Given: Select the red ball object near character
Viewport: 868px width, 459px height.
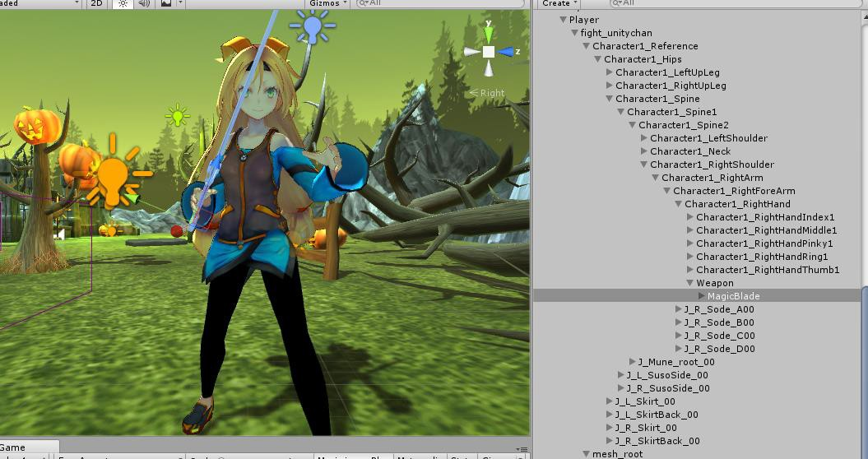Looking at the screenshot, I should click(x=177, y=231).
